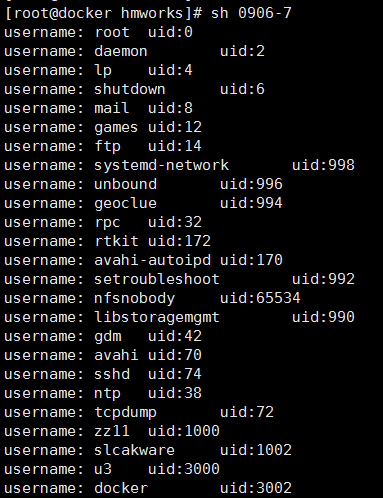Click on 'avahi-autoipd' username
This screenshot has width=383, height=498.
click(x=153, y=260)
